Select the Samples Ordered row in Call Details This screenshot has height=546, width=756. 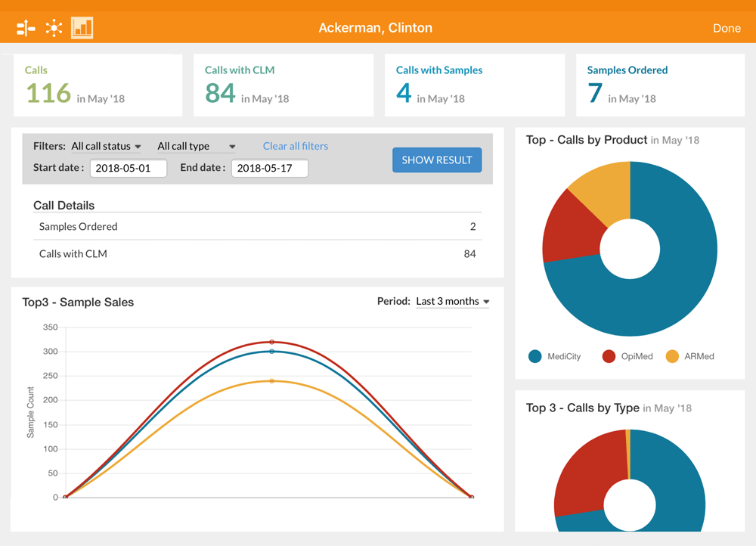[257, 226]
